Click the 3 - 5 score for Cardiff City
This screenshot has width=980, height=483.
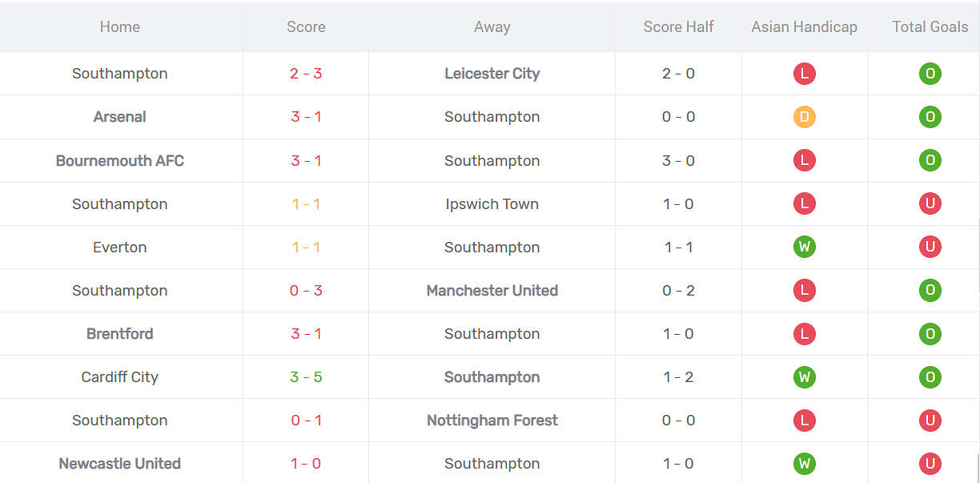306,376
